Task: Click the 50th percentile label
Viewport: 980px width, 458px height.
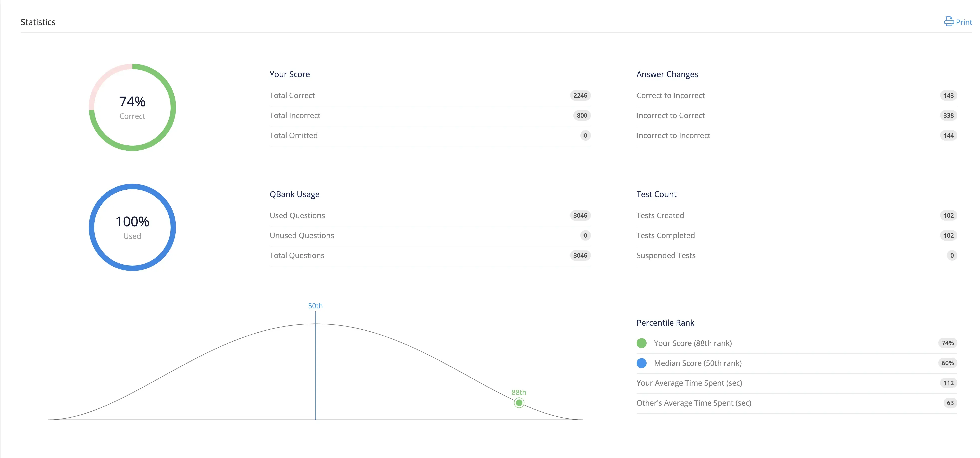Action: coord(315,306)
